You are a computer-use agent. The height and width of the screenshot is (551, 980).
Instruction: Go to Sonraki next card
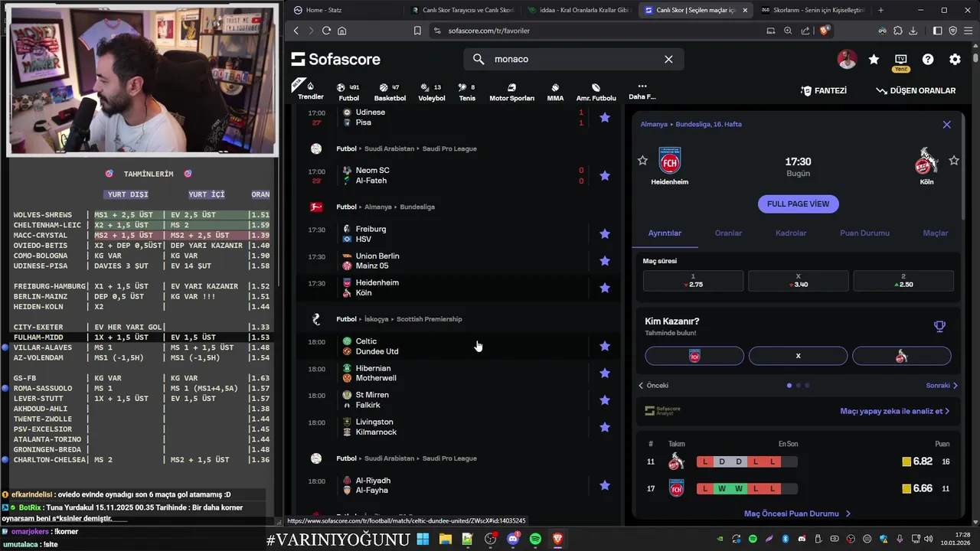pos(942,385)
